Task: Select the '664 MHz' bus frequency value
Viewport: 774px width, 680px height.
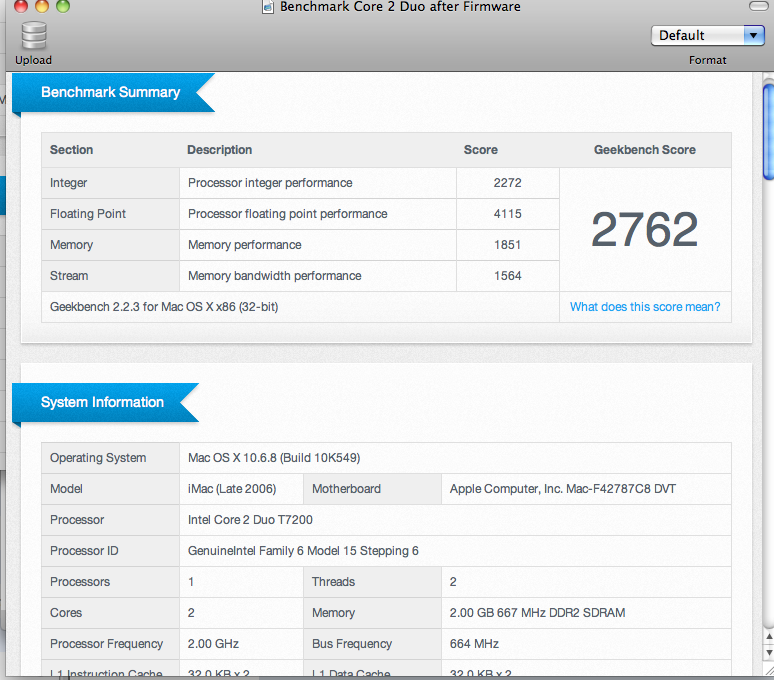Action: (474, 644)
